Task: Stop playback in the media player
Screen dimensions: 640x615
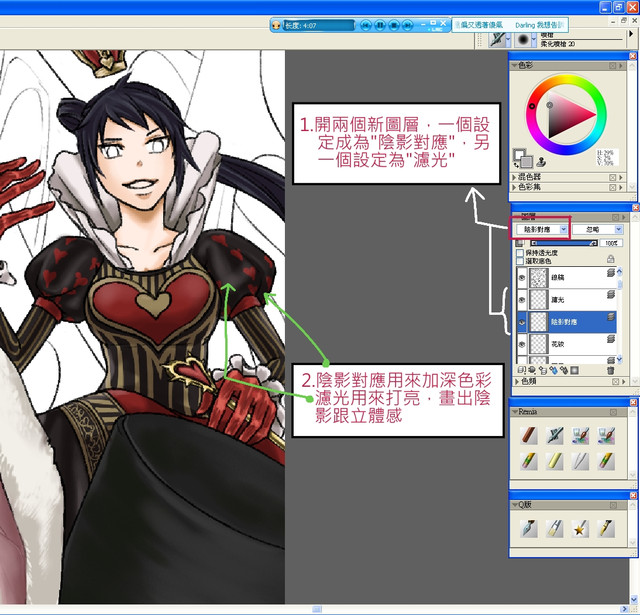Action: click(x=394, y=25)
